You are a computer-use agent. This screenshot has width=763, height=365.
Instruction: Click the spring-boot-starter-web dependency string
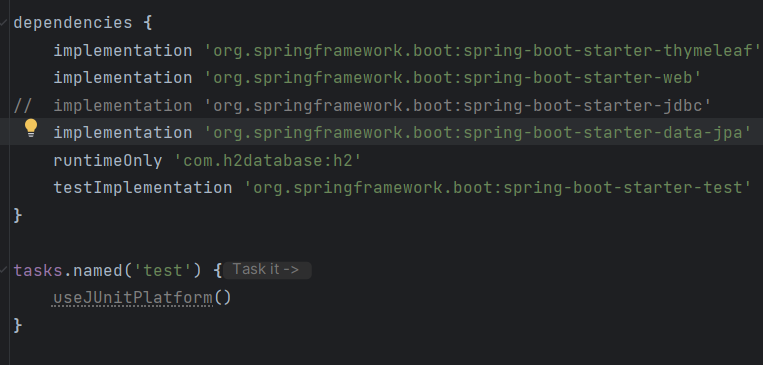(453, 77)
